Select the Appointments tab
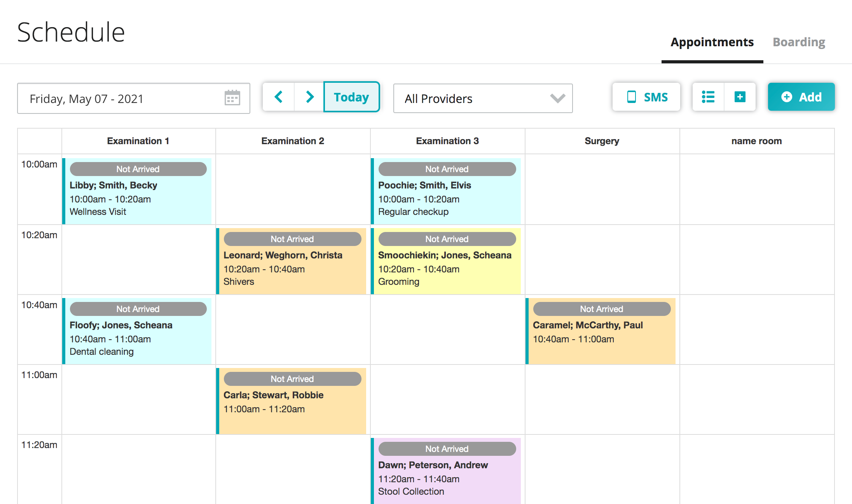 (712, 42)
